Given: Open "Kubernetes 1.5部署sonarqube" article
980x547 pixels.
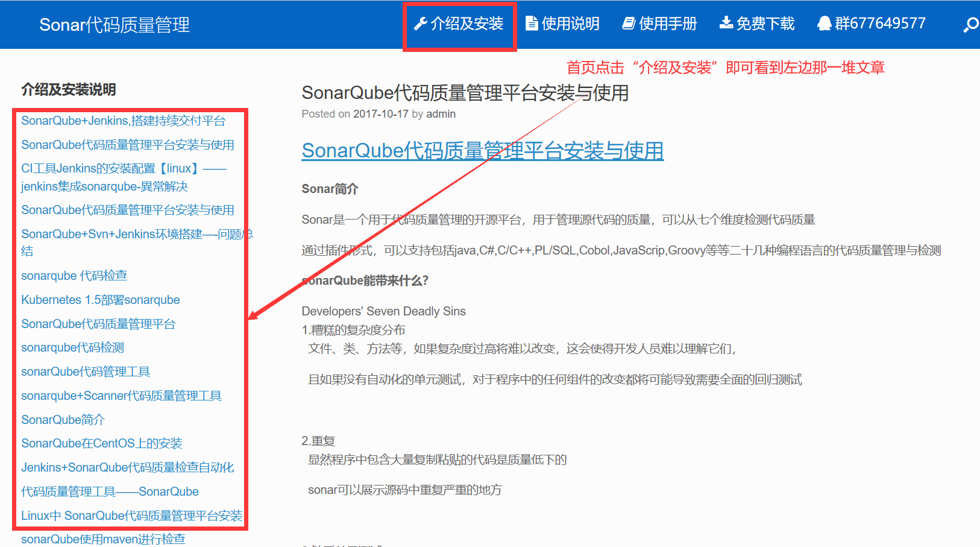Looking at the screenshot, I should point(99,299).
